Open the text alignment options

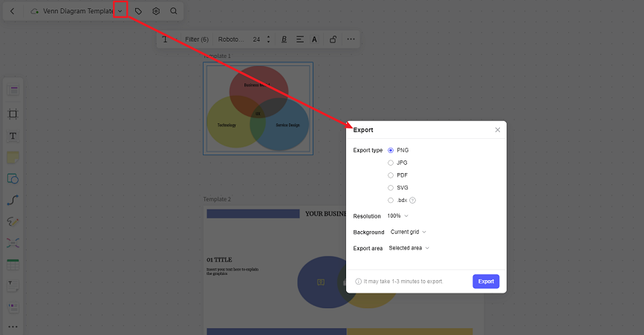(300, 39)
